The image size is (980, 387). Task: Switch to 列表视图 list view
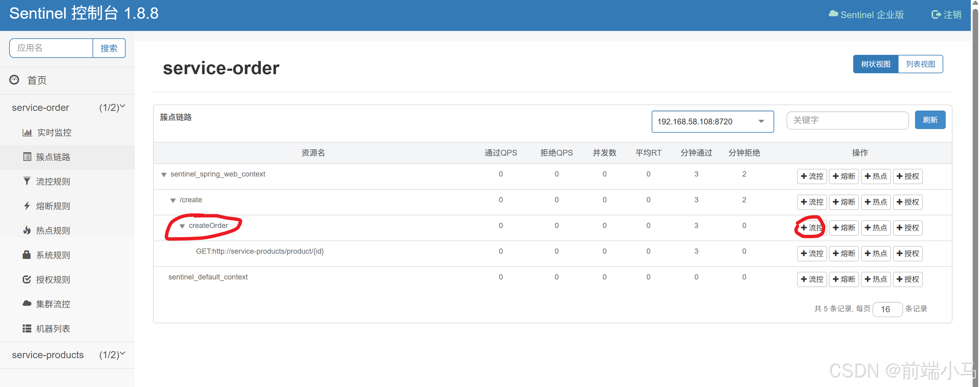click(920, 64)
